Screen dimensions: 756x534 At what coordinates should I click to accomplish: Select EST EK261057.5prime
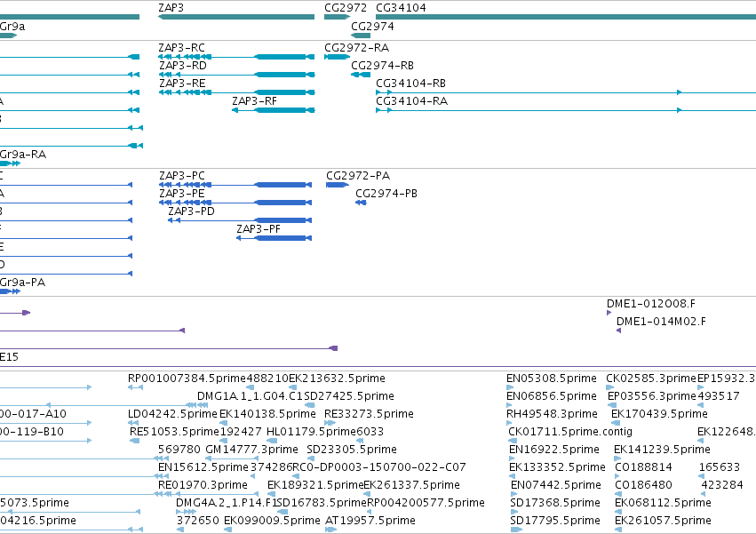pyautogui.click(x=663, y=521)
